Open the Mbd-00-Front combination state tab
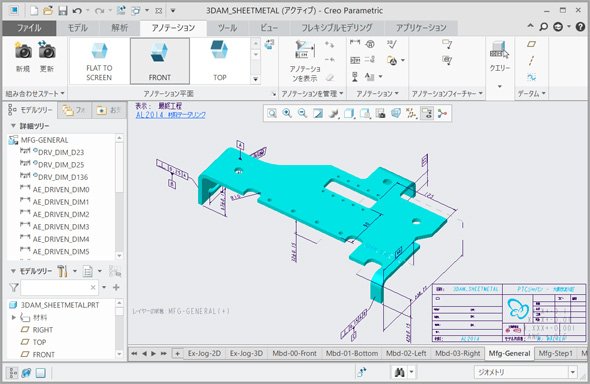Screen dimensions: 590x384 point(295,354)
